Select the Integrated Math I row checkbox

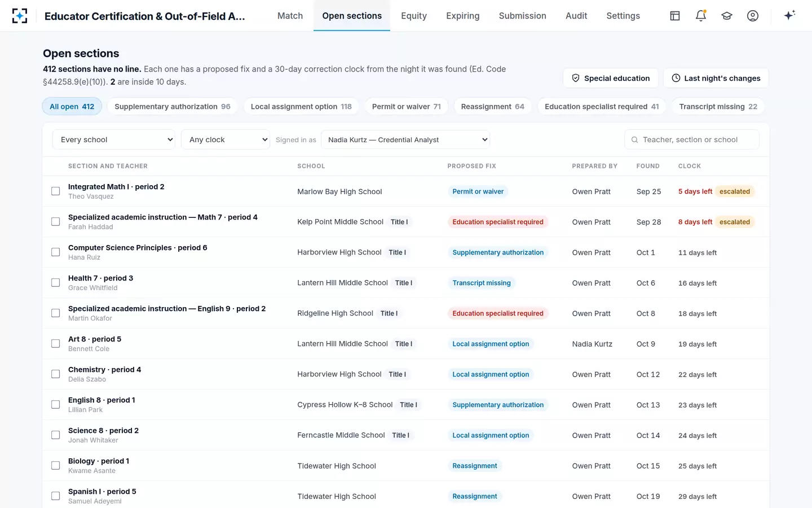coord(56,191)
